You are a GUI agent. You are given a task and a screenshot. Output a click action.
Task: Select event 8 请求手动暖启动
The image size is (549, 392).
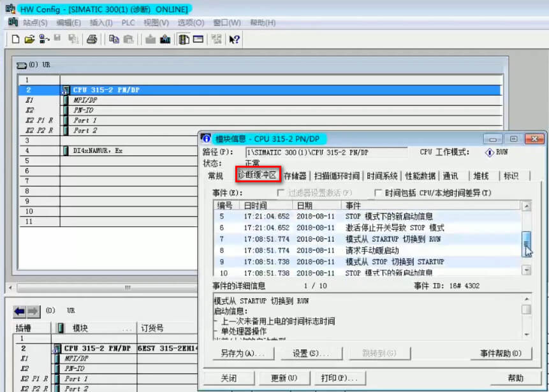coord(367,250)
